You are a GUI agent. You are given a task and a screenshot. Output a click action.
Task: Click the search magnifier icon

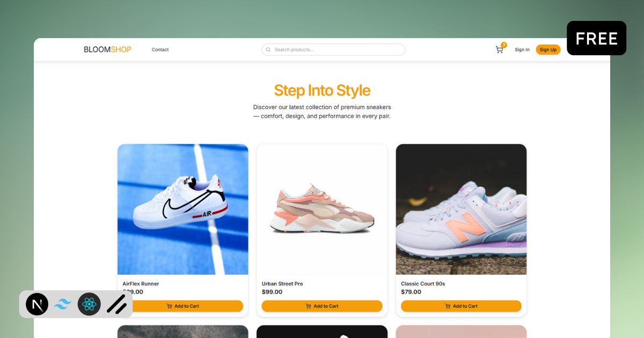(268, 49)
